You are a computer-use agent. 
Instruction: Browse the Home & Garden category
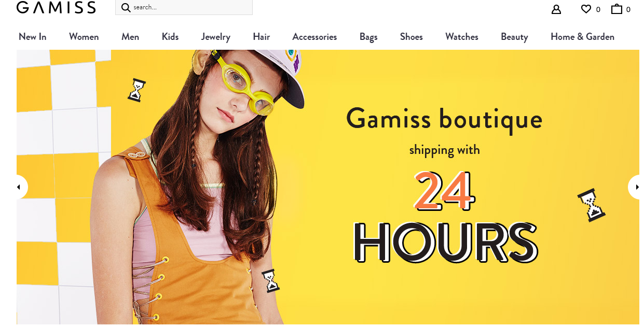582,37
